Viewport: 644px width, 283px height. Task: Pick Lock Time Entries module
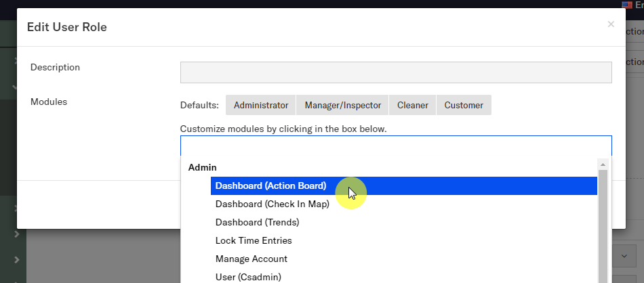coord(254,240)
